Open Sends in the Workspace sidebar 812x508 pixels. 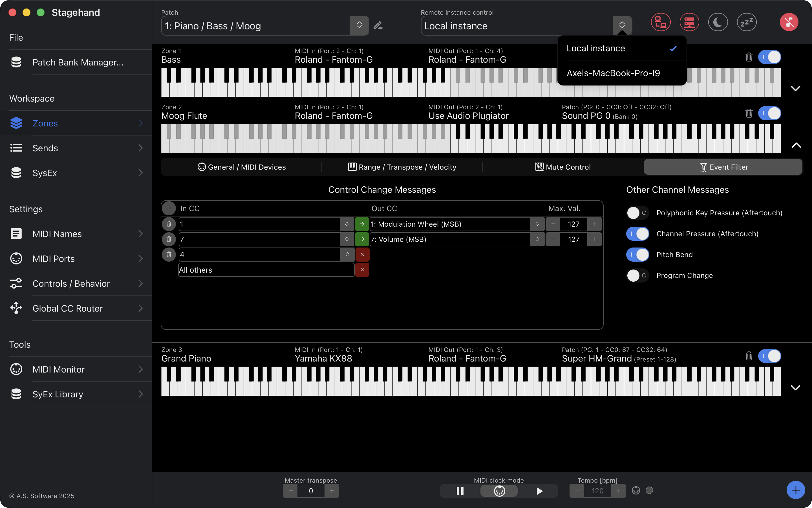tap(76, 148)
